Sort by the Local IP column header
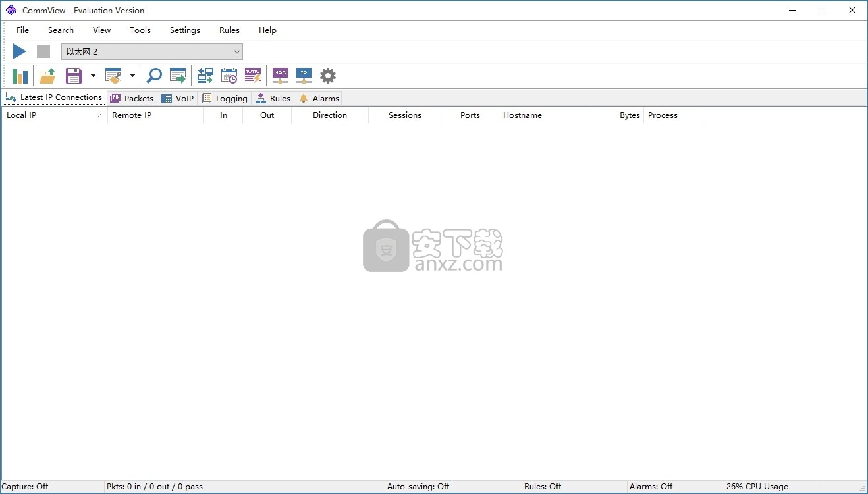The width and height of the screenshot is (868, 494). (55, 115)
